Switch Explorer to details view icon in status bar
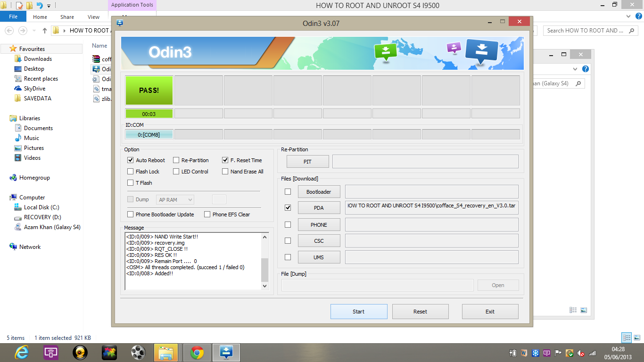Viewport: 644px width, 362px height. click(627, 337)
